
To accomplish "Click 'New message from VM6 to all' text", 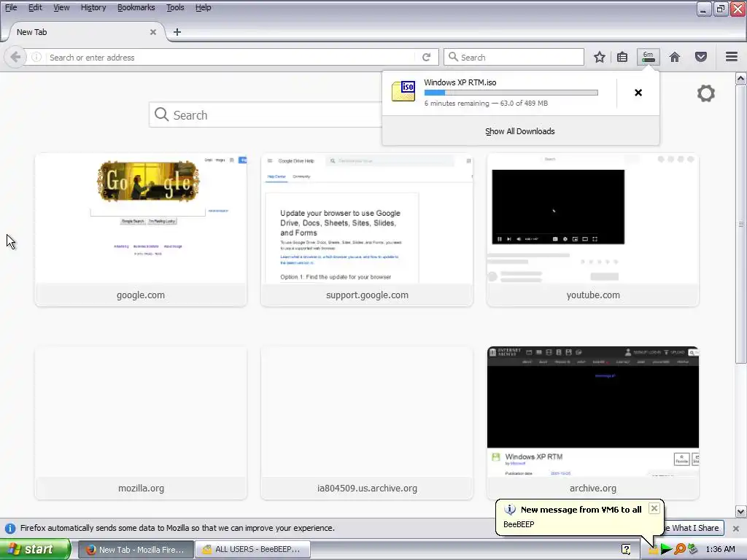I will 581,510.
